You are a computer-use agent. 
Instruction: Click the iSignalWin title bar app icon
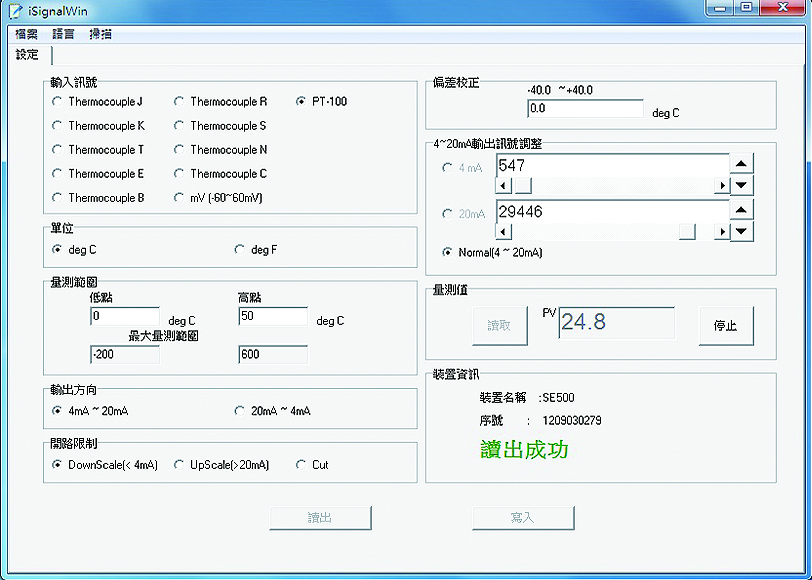15,11
